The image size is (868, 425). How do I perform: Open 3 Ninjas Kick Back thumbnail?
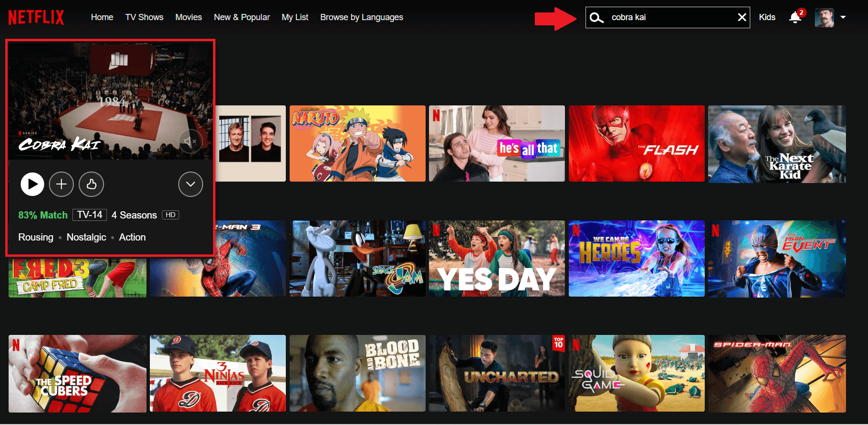(218, 374)
